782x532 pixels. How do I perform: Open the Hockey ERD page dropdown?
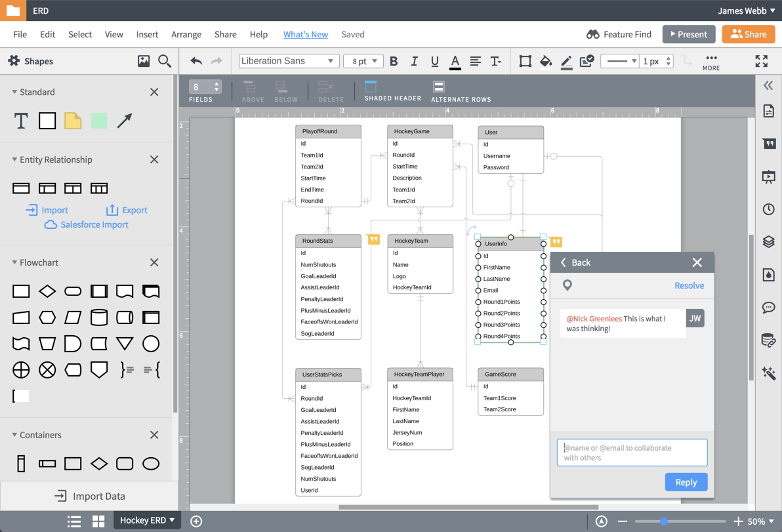pyautogui.click(x=148, y=520)
